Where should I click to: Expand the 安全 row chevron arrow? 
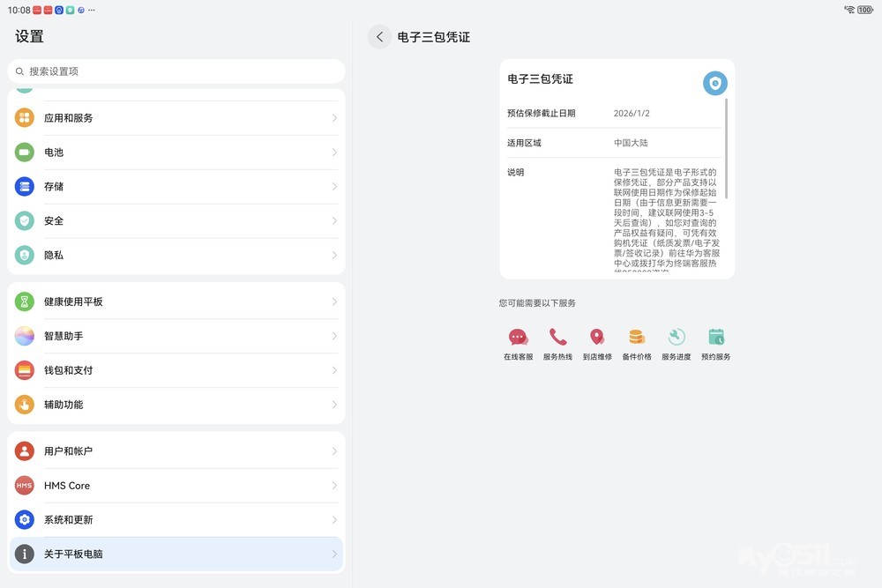pos(334,221)
